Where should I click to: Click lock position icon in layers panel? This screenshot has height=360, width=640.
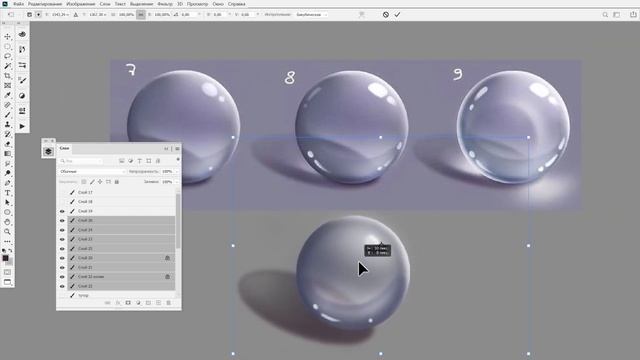tap(100, 182)
